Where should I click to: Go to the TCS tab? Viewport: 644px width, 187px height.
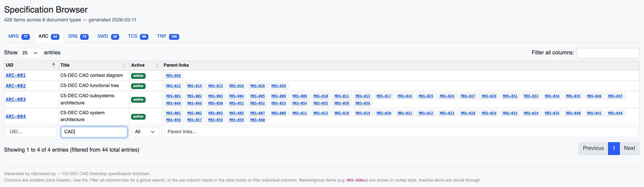(x=137, y=36)
